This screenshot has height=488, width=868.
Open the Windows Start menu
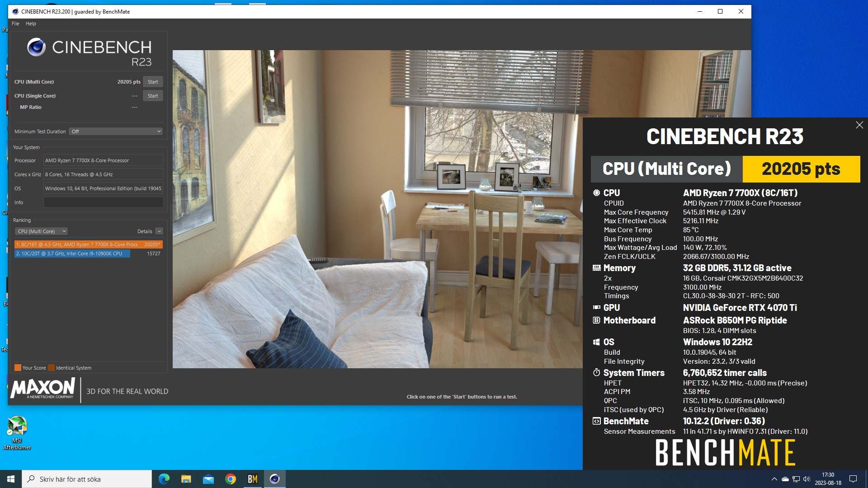pyautogui.click(x=11, y=479)
